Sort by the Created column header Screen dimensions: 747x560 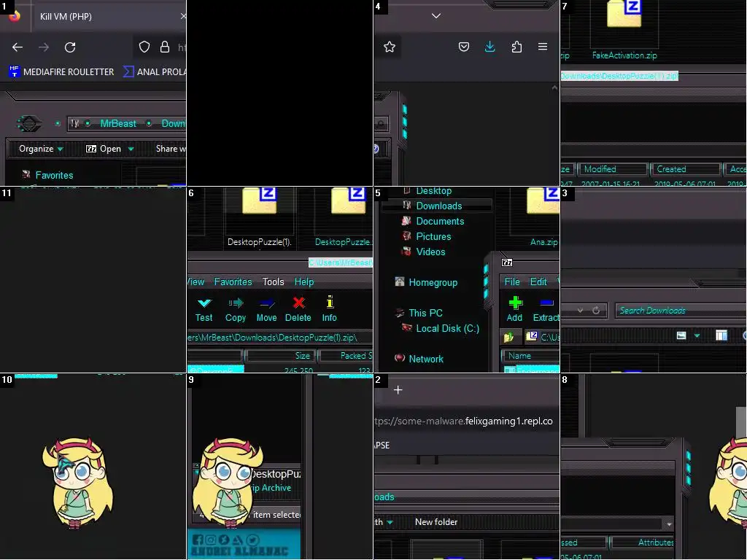tap(685, 169)
